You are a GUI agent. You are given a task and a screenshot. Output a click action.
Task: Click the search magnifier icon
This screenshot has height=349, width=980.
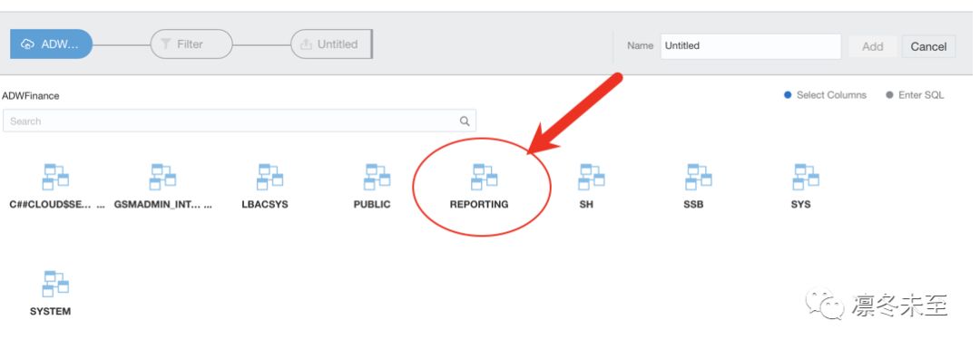[x=465, y=121]
